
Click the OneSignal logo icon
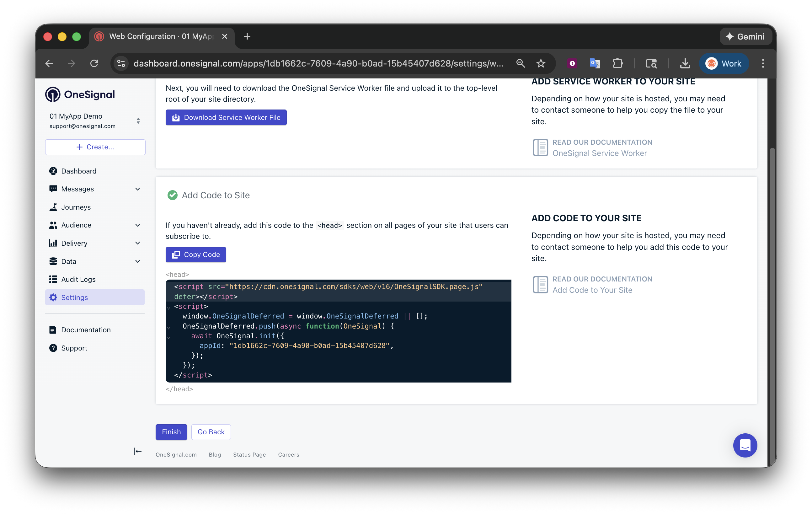pos(53,94)
